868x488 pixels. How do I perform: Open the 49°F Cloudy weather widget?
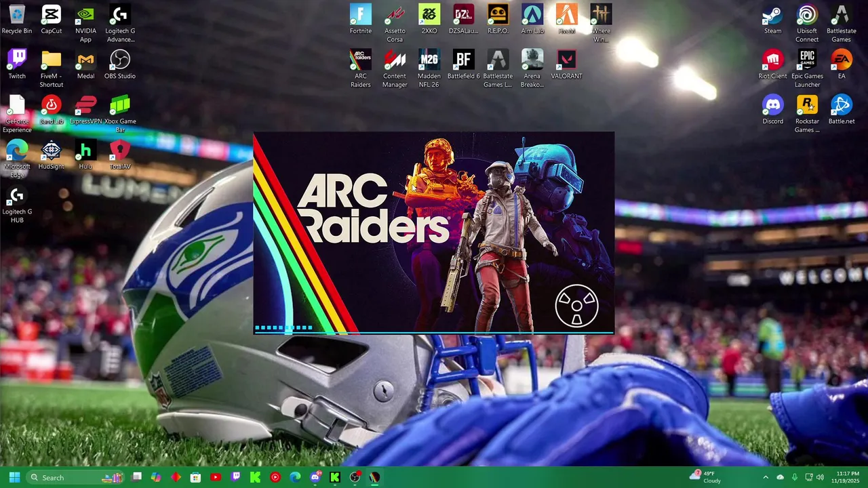706,477
